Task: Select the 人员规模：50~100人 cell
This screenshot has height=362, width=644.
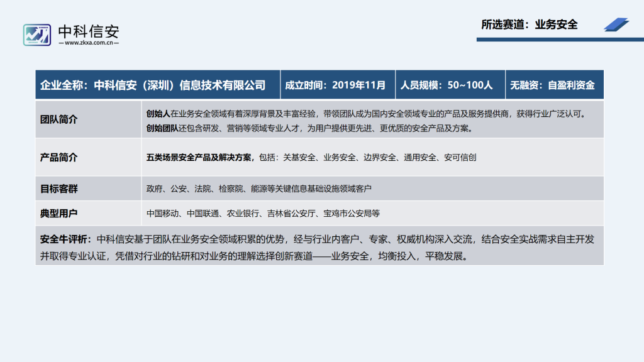Action: 450,85
